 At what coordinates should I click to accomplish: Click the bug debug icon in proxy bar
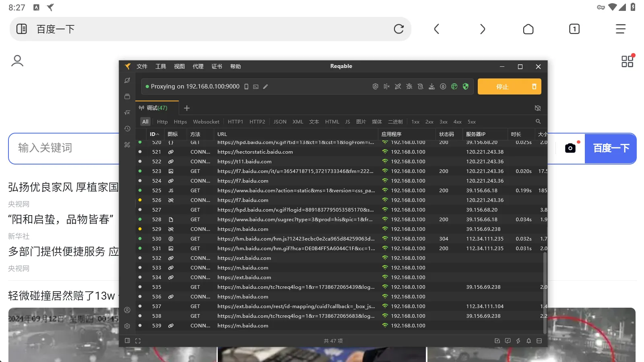[x=409, y=86]
